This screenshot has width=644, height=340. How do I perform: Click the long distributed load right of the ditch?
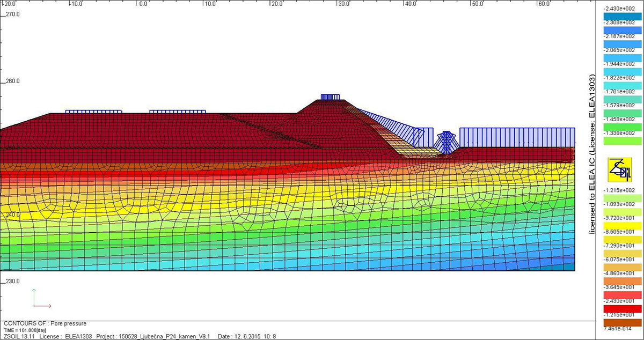(517, 137)
